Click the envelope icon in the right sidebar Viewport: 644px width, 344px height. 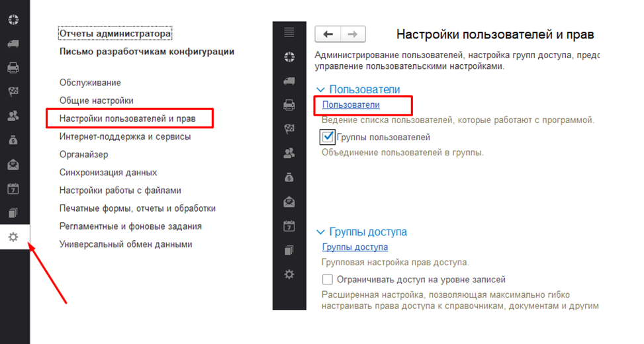pos(289,202)
